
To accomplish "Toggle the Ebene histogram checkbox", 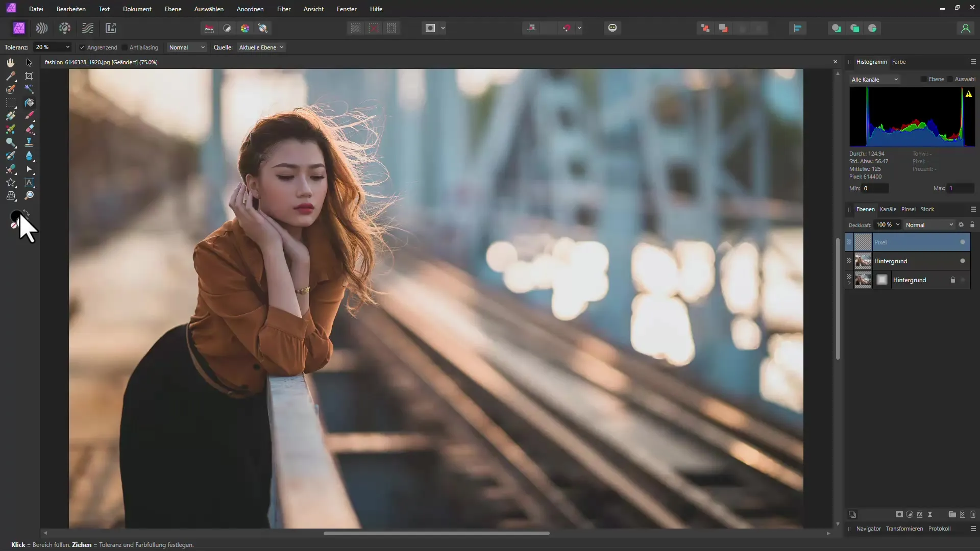I will pyautogui.click(x=924, y=79).
